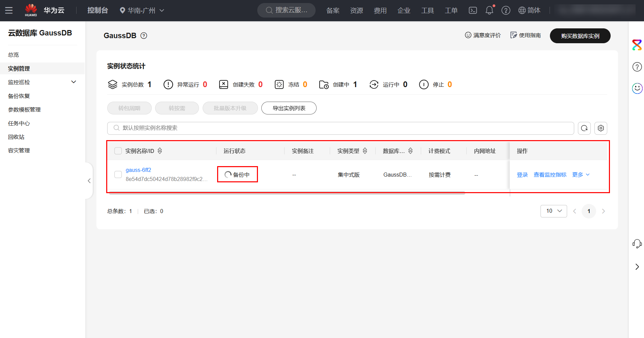Sort by 实例类型 column
This screenshot has height=338, width=644.
365,151
